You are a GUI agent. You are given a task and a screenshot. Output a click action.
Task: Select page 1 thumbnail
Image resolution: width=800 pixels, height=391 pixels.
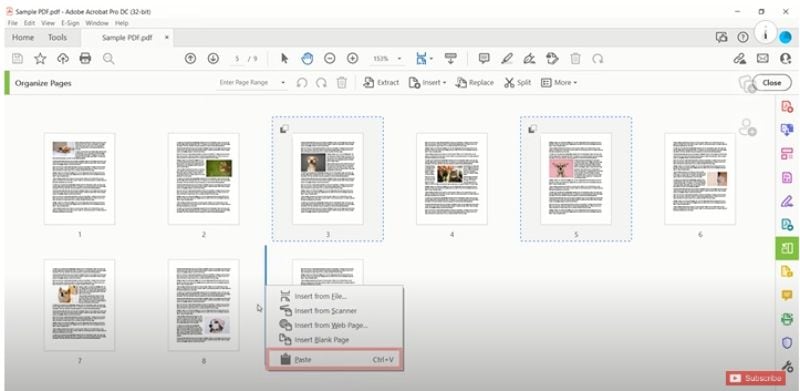click(x=80, y=179)
